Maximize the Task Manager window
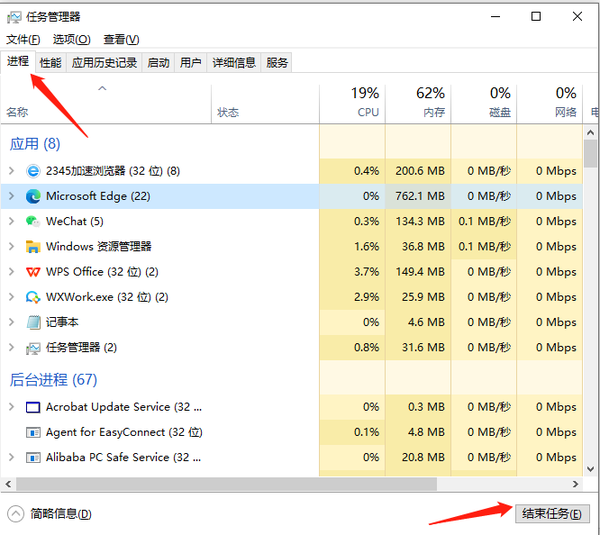 [x=536, y=16]
